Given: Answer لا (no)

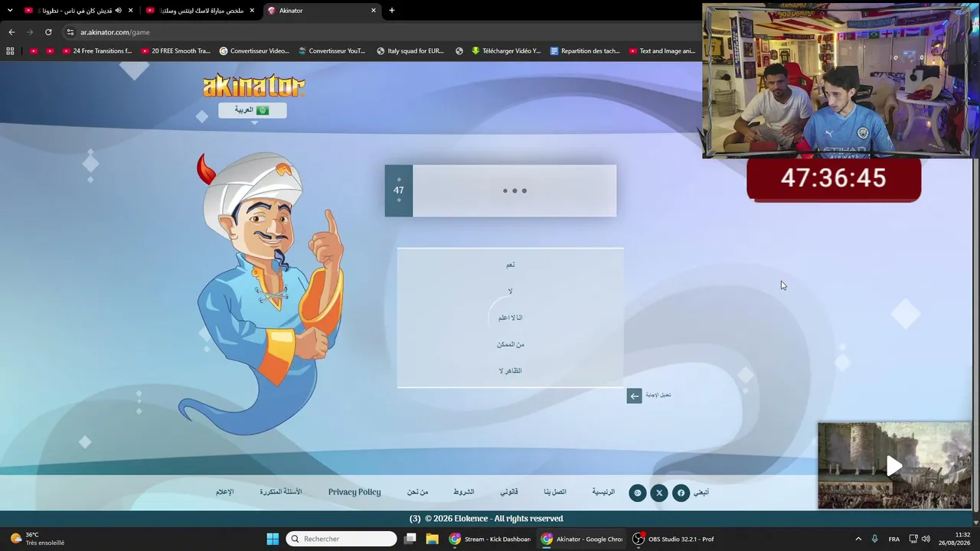Looking at the screenshot, I should pos(510,292).
